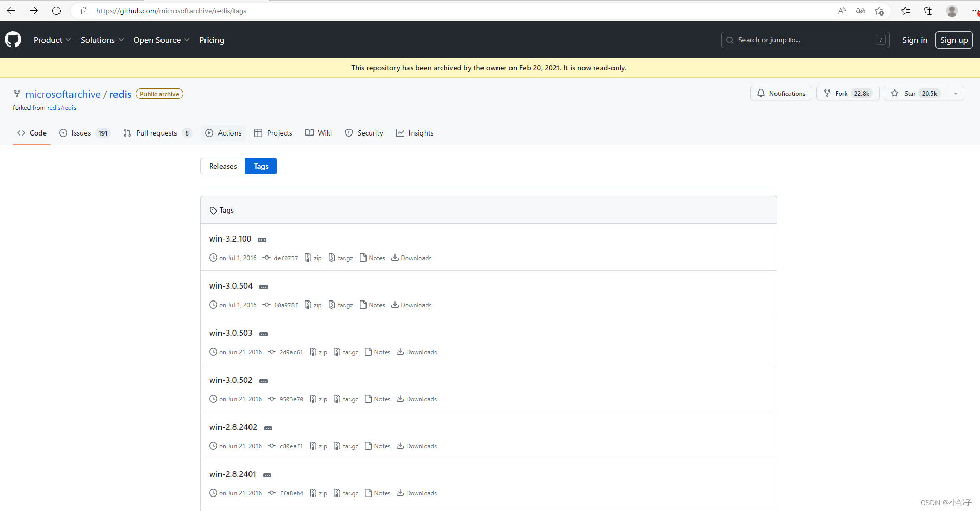Open the redis repository name link
Image resolution: width=980 pixels, height=511 pixels.
[x=121, y=94]
